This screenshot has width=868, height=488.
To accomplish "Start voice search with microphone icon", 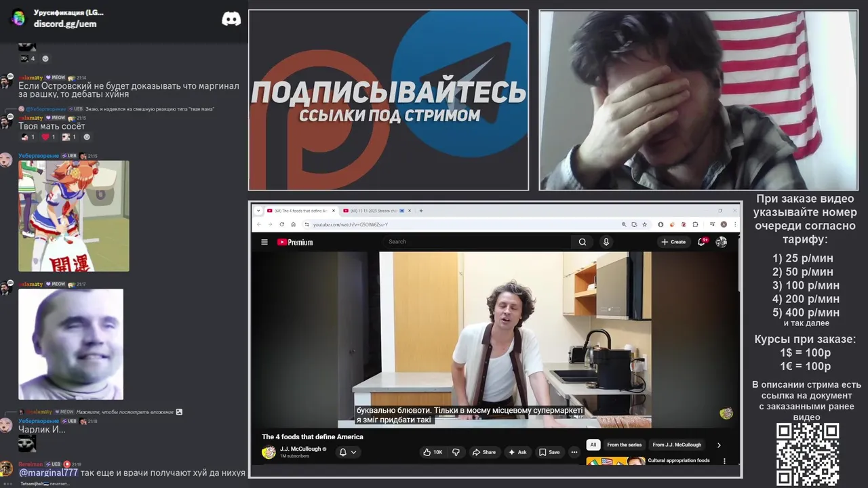I will point(606,242).
